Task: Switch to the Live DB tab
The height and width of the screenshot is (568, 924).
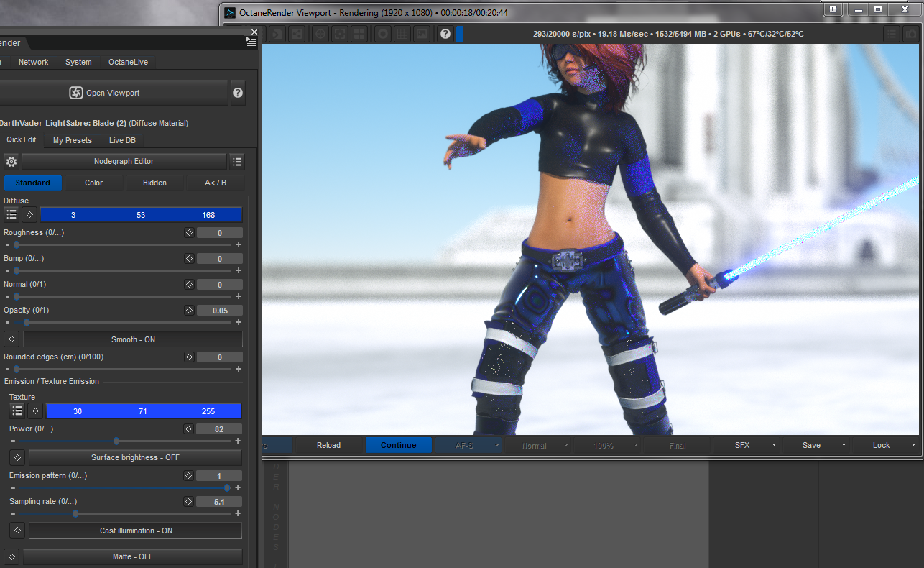Action: coord(122,140)
